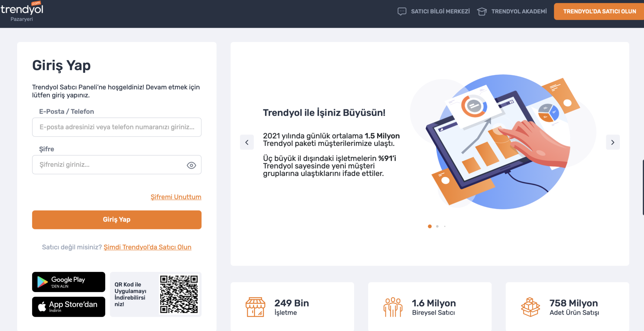This screenshot has height=331, width=644.
Task: Toggle password visibility with the eye icon
Action: click(191, 165)
